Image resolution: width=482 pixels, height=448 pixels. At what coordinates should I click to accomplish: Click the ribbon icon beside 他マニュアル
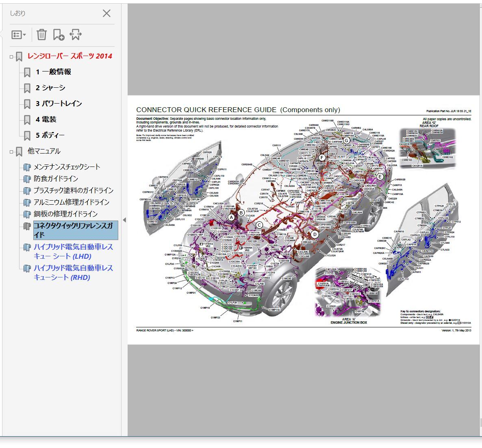click(19, 151)
